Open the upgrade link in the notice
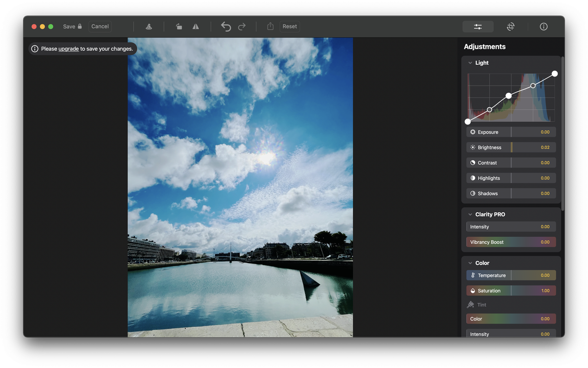The height and width of the screenshot is (368, 588). pos(69,49)
